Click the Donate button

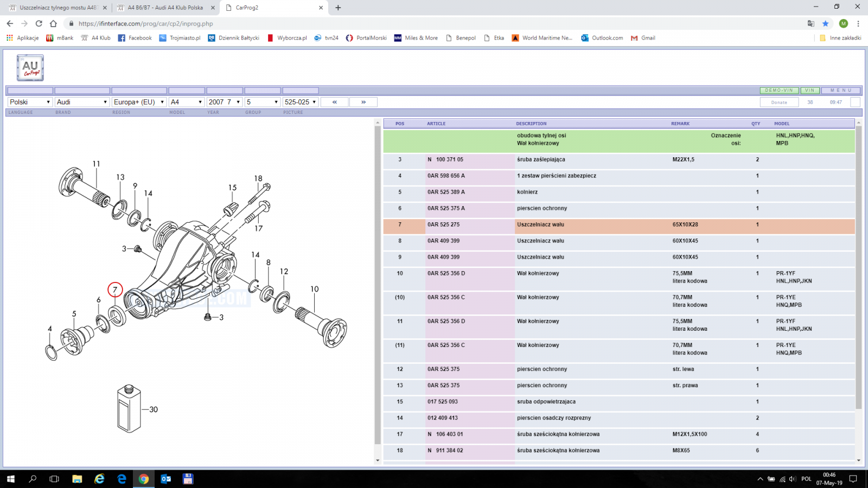(x=779, y=102)
